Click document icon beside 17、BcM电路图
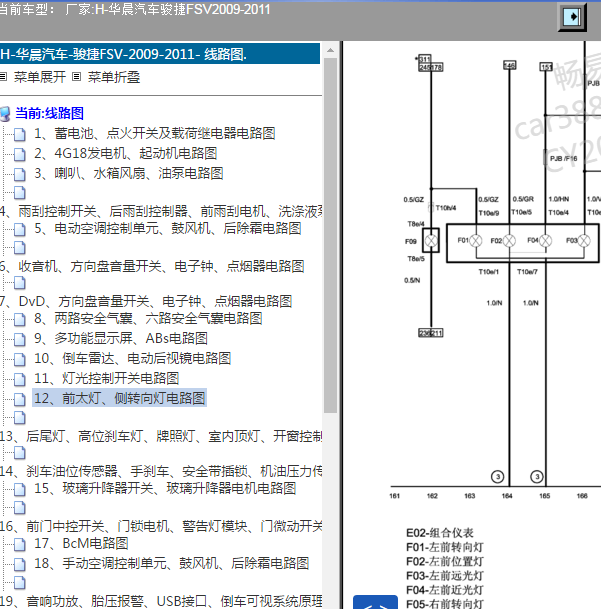601x609 pixels. (x=20, y=545)
